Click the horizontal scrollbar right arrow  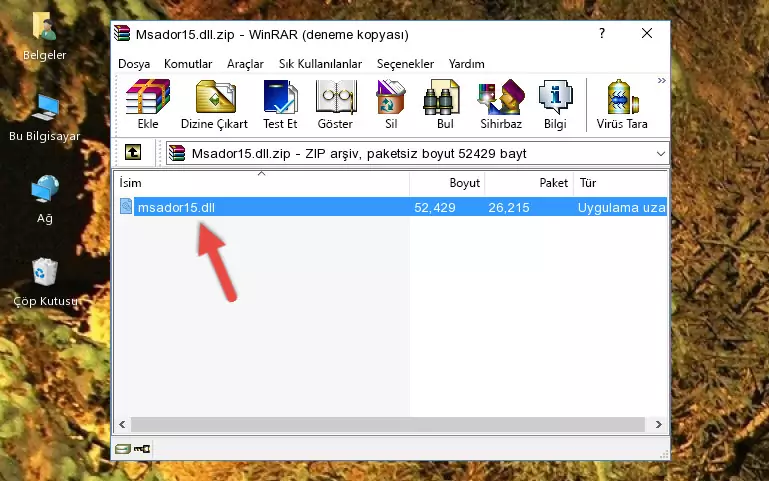pos(659,425)
